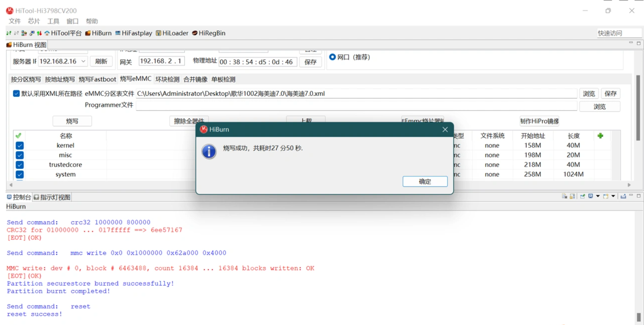Expand the 服务器 IP dropdown
This screenshot has height=325, width=644.
tap(83, 62)
